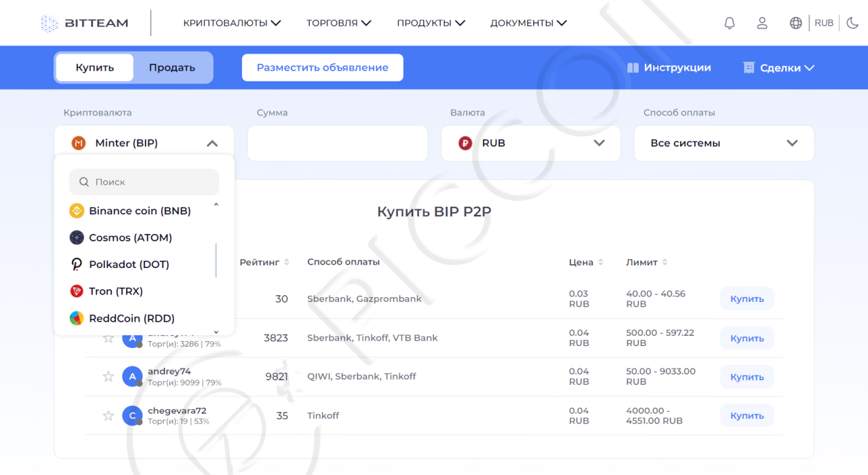The width and height of the screenshot is (868, 475).
Task: Favorite chegevara72 with star icon
Action: coord(108,415)
